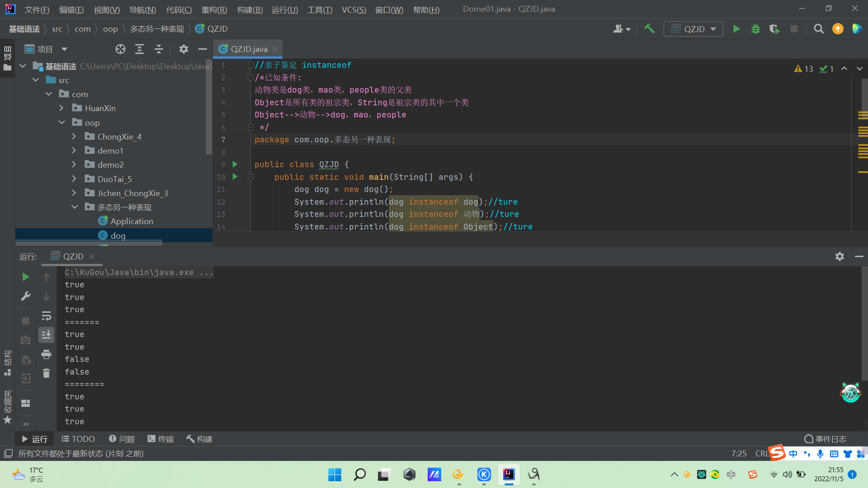Image resolution: width=868 pixels, height=488 pixels.
Task: Open the 终端 terminal tool window
Action: point(160,439)
